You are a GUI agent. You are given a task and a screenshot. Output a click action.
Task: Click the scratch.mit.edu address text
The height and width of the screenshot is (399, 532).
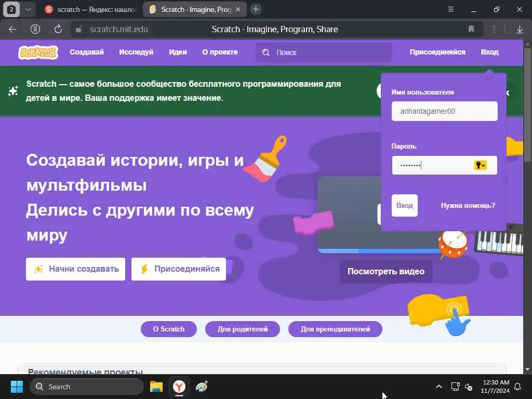119,30
